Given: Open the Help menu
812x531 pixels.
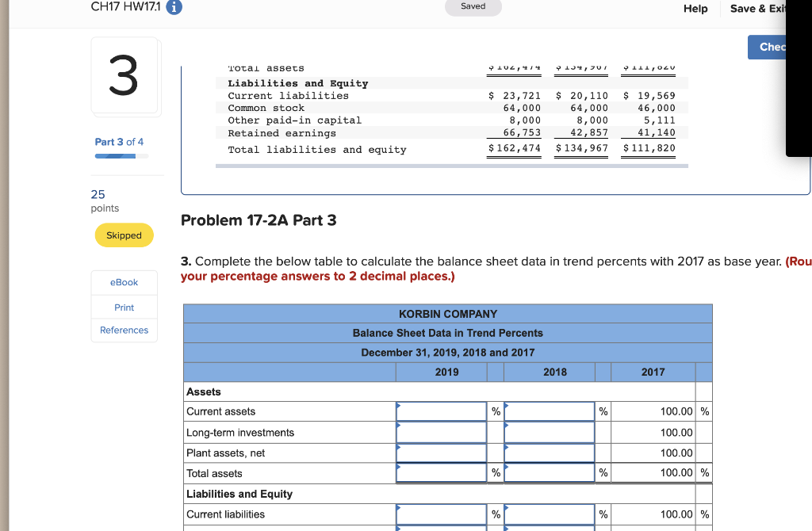Looking at the screenshot, I should [x=695, y=9].
